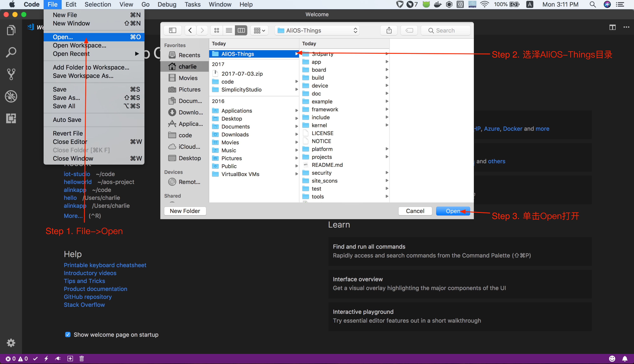Uncheck Show welcome page on startup
This screenshot has width=634, height=364.
pos(68,335)
